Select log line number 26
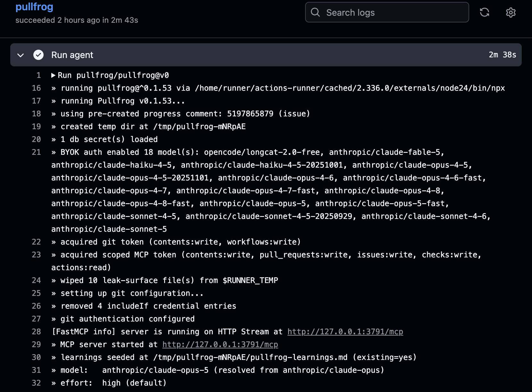532x392 pixels. [x=37, y=306]
